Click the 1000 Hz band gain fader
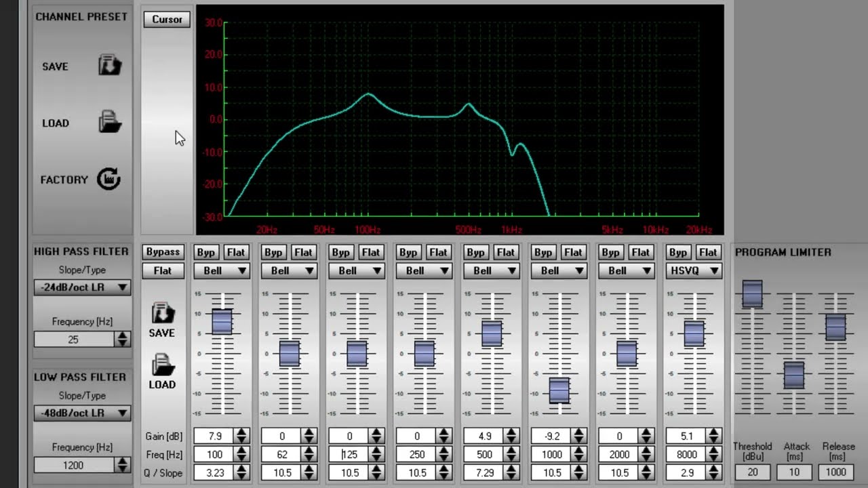Viewport: 868px width, 488px height. 559,390
